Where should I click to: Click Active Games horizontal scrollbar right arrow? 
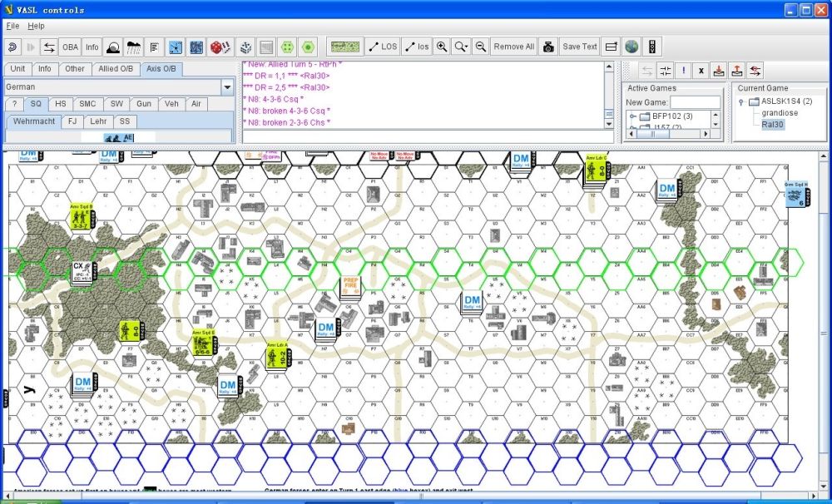coord(706,134)
